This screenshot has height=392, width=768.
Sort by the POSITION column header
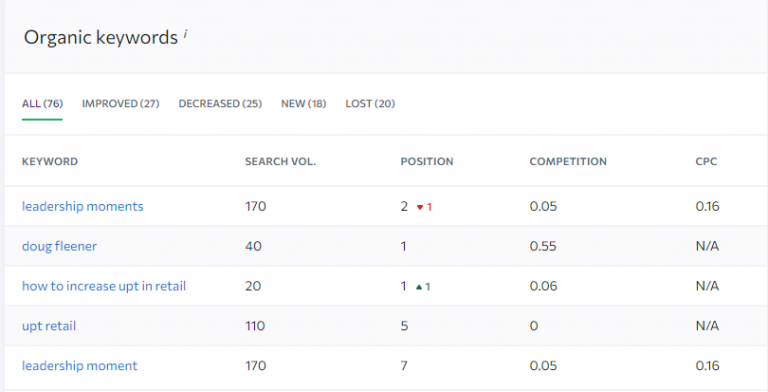pyautogui.click(x=427, y=162)
